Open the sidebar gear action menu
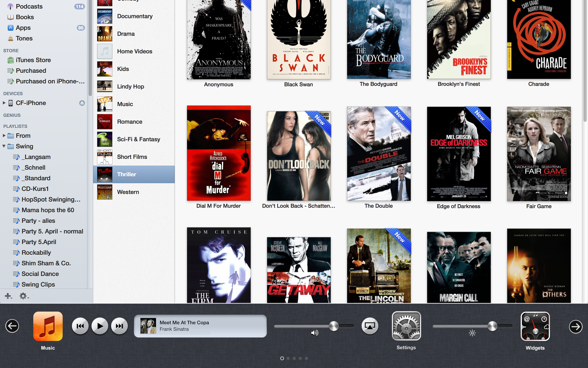The height and width of the screenshot is (368, 588). point(24,296)
